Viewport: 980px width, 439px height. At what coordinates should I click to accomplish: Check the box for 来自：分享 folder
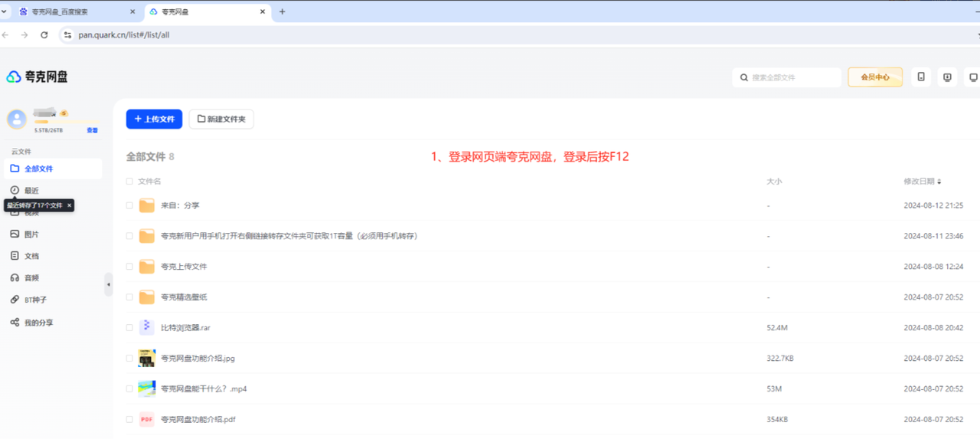pyautogui.click(x=129, y=205)
